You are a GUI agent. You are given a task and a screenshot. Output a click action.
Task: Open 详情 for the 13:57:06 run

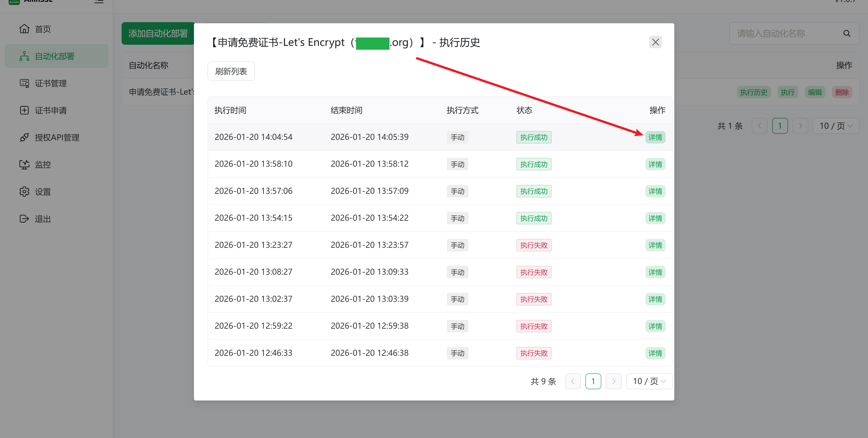tap(655, 191)
